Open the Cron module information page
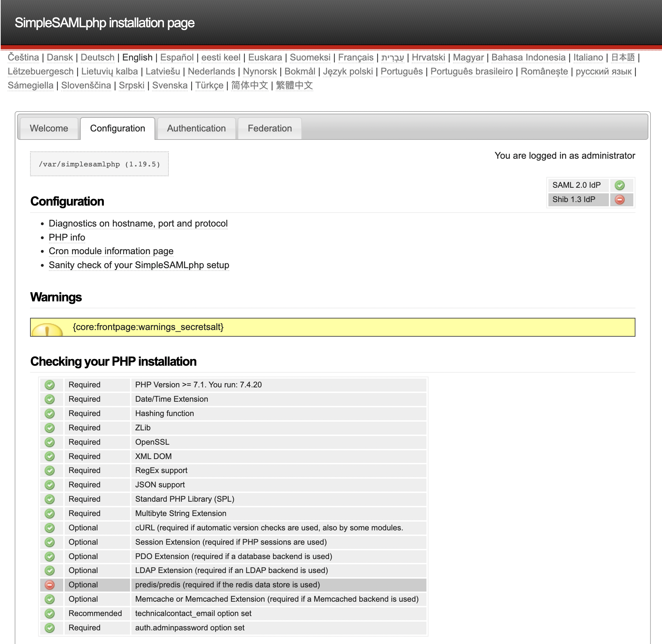 [x=111, y=251]
